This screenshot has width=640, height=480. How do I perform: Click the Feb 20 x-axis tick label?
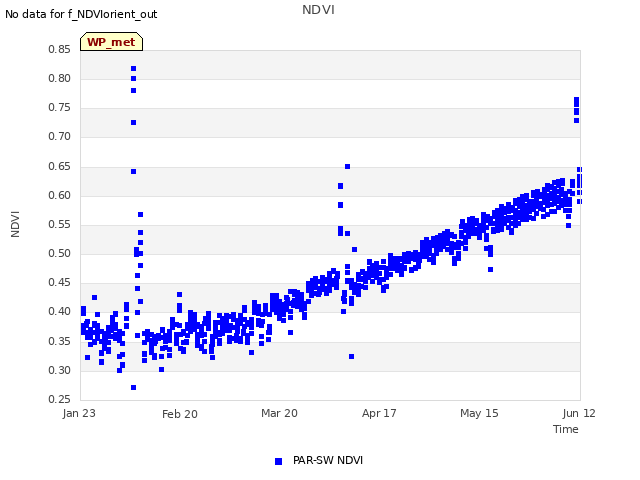pyautogui.click(x=180, y=414)
